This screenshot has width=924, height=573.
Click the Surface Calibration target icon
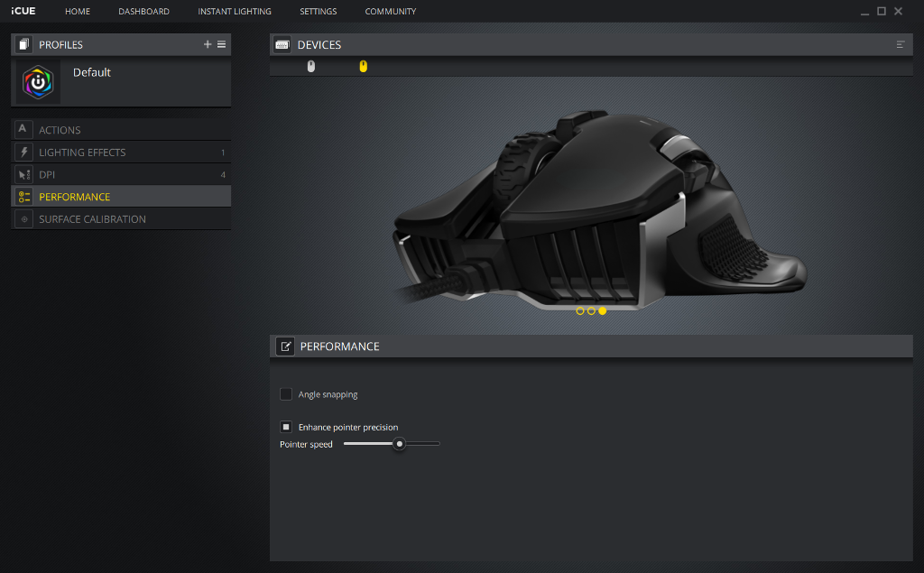click(23, 219)
